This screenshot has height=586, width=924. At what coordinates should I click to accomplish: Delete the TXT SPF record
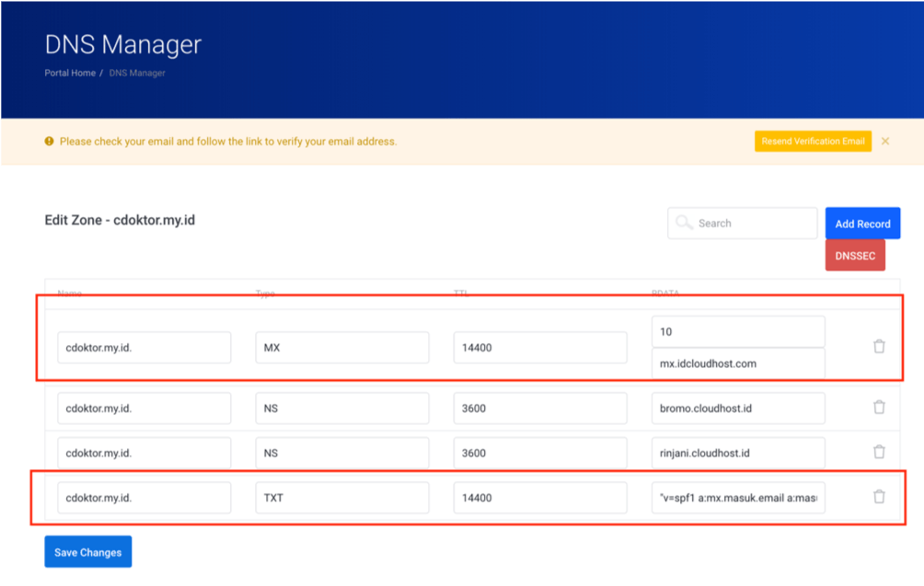879,497
